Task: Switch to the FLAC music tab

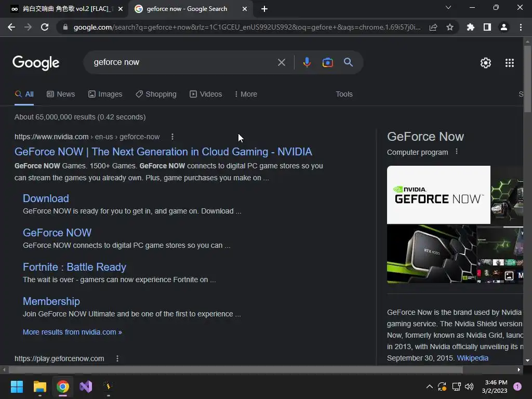Action: (x=64, y=9)
